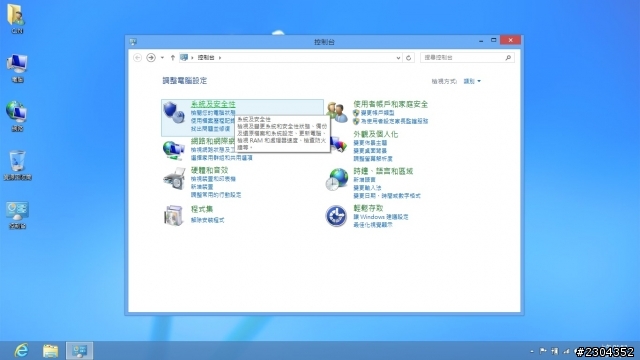Image resolution: width=640 pixels, height=360 pixels.
Task: Open the View by 類別 dropdown
Action: (472, 81)
